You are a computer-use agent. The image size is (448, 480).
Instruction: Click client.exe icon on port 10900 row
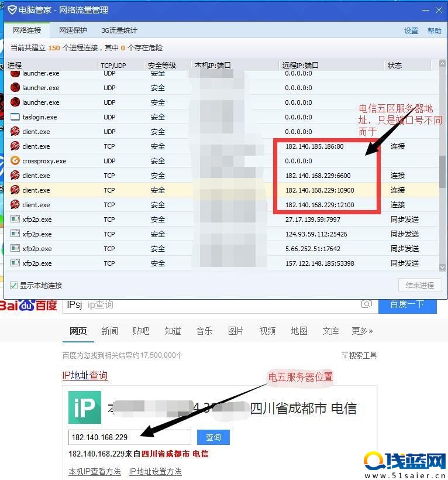point(15,190)
